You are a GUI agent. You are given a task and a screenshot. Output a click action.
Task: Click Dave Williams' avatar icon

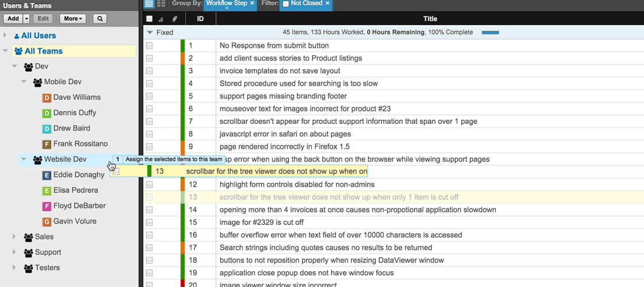47,98
